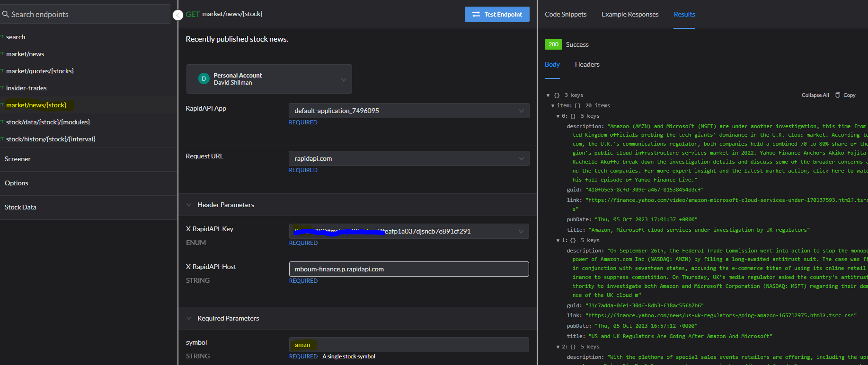Screen dimensions: 868x365
Task: Focus the Search endpoints field
Action: click(x=86, y=14)
